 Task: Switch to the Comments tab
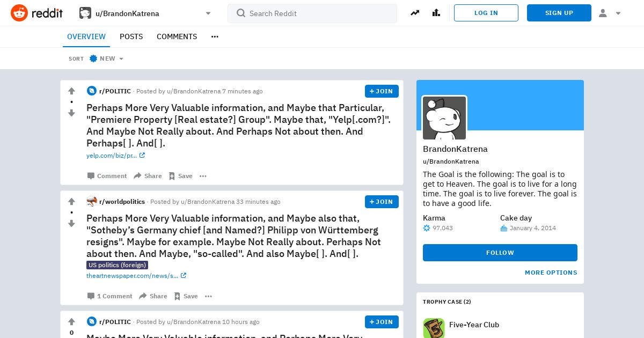pyautogui.click(x=177, y=36)
